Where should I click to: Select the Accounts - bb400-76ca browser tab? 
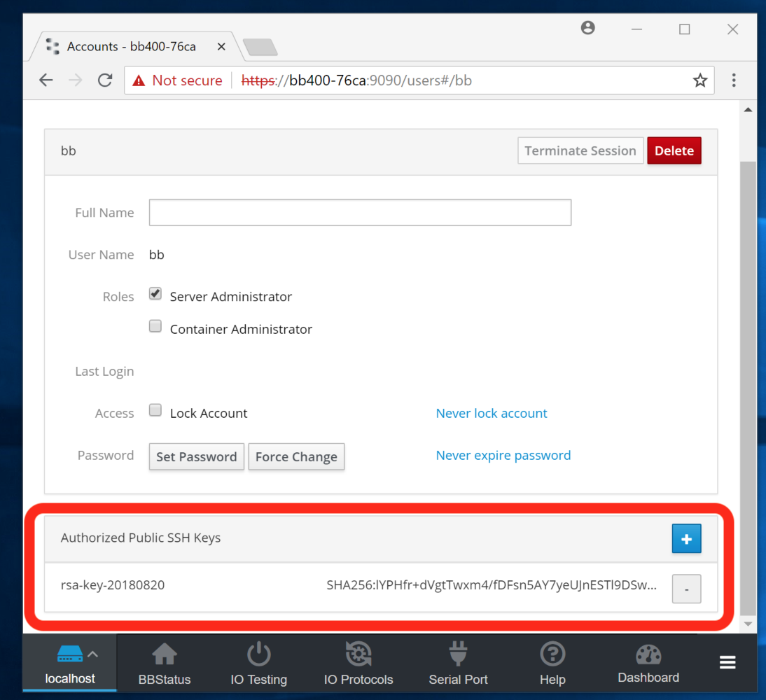click(x=131, y=47)
